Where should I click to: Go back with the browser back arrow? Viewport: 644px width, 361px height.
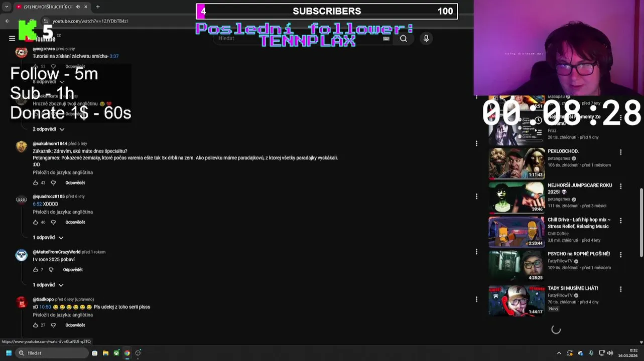click(x=7, y=21)
